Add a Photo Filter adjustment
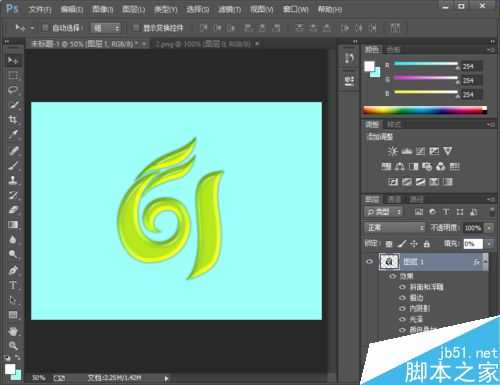The width and height of the screenshot is (500, 385). [427, 166]
